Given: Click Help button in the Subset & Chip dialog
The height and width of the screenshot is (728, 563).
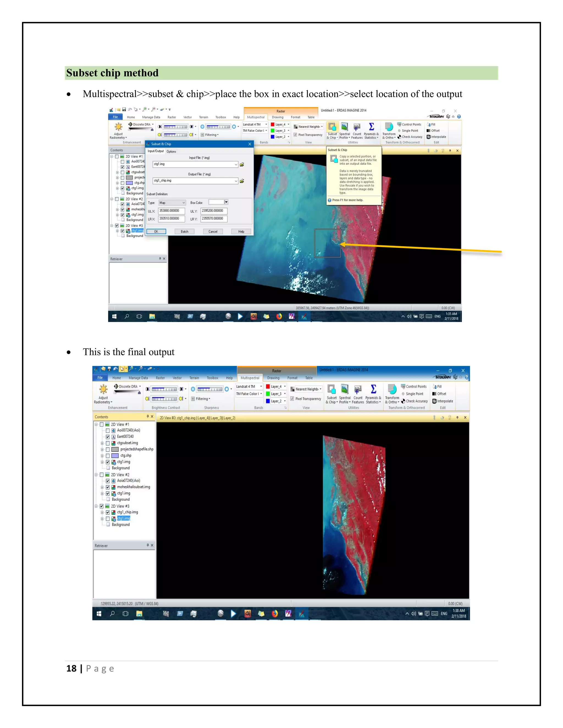Looking at the screenshot, I should click(241, 232).
